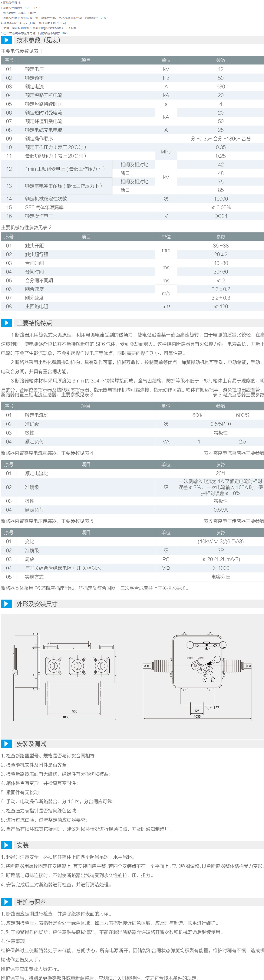Select the 主要结构特点 section heading

coord(35,323)
